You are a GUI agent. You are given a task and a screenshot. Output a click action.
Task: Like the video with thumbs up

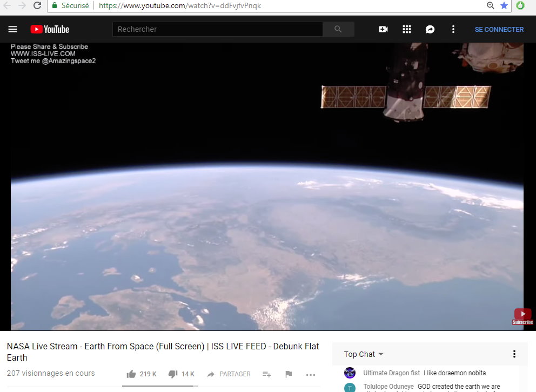131,374
